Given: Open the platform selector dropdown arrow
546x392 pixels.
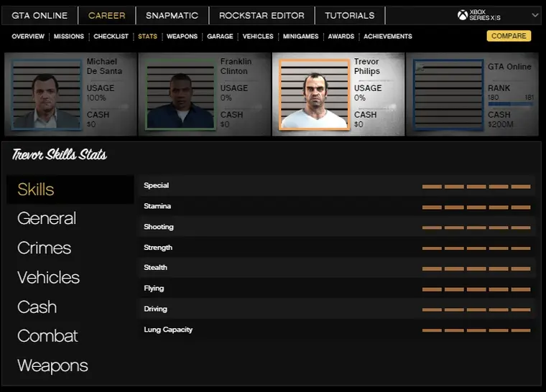Looking at the screenshot, I should [535, 14].
